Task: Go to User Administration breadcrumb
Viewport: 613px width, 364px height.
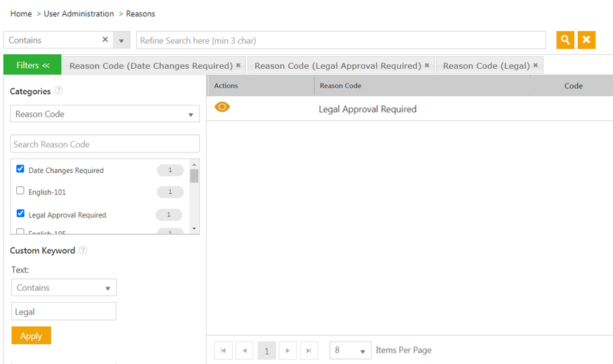Action: (x=79, y=14)
